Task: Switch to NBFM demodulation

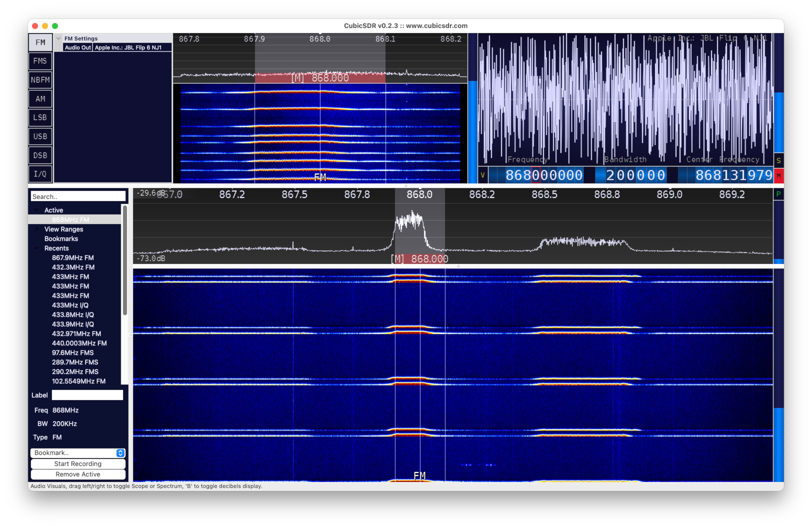Action: tap(40, 79)
